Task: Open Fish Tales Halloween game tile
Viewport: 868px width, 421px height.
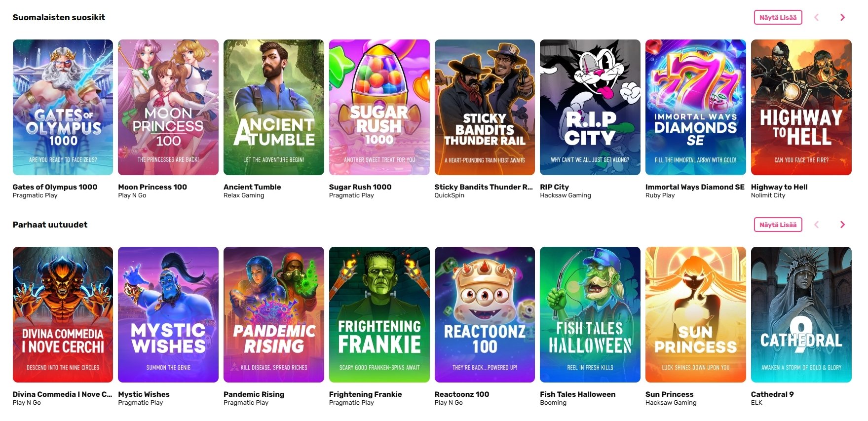Action: tap(590, 314)
